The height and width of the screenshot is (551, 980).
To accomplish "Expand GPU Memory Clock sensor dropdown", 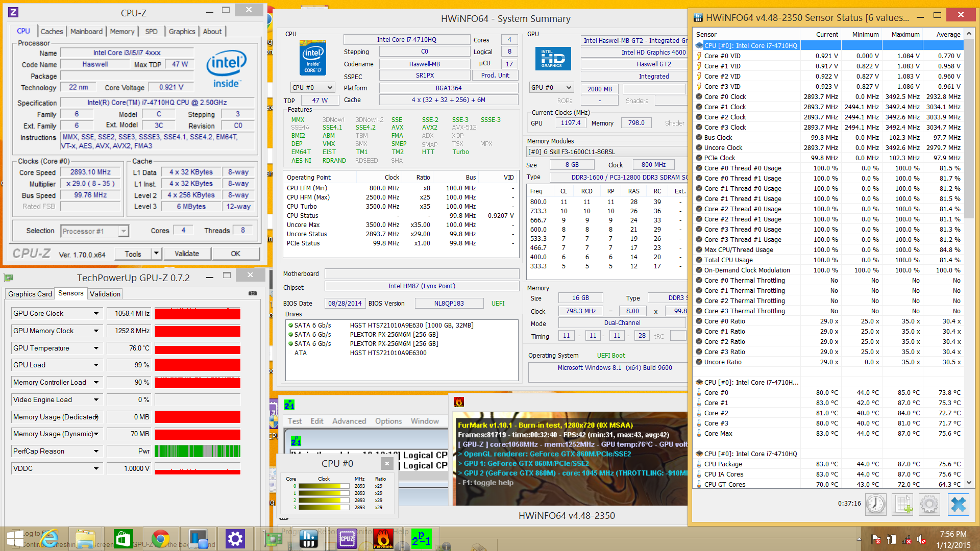I will coord(96,331).
